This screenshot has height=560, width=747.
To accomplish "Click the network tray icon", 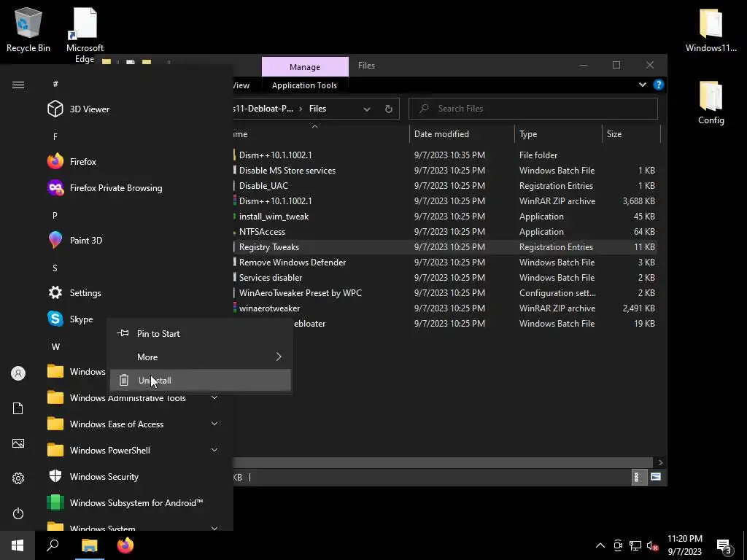I will click(x=635, y=545).
